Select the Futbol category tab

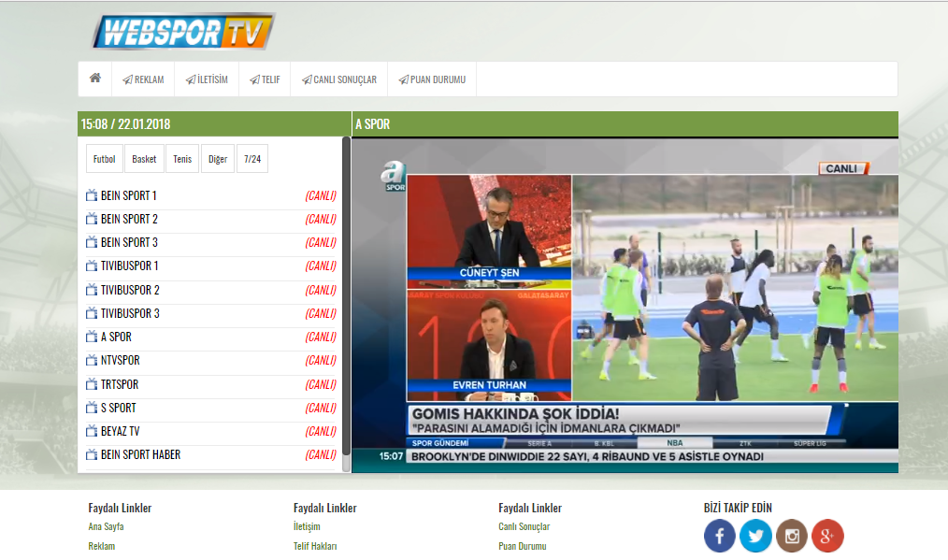coord(104,159)
